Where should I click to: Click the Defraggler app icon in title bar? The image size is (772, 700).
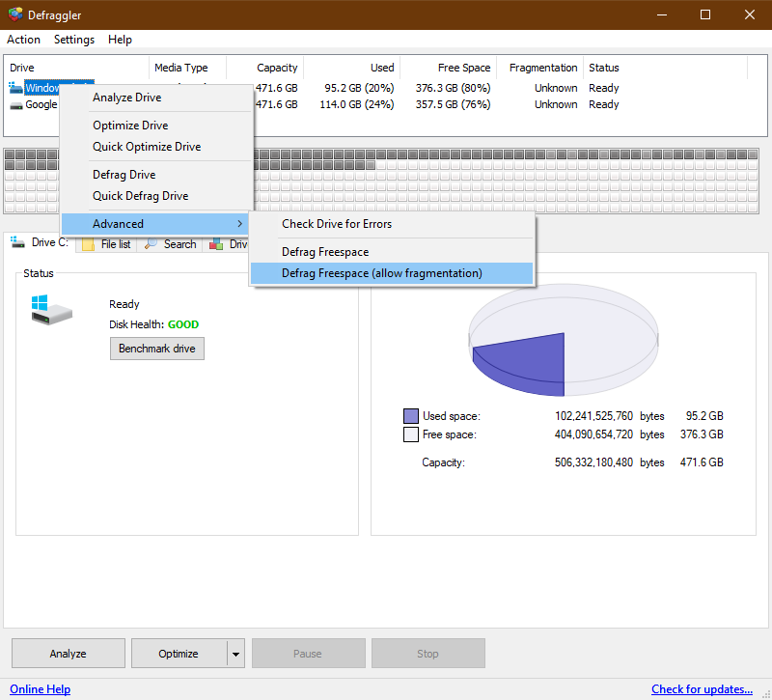click(14, 14)
